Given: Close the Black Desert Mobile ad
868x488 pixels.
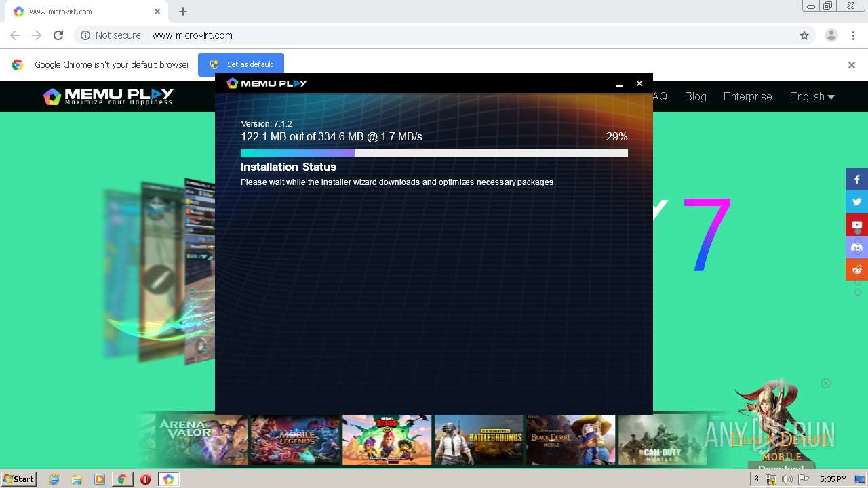Looking at the screenshot, I should [x=826, y=383].
